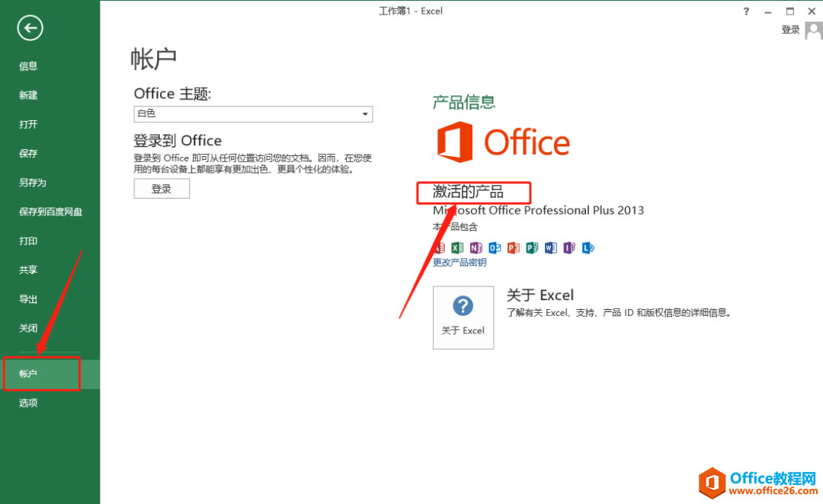Screen dimensions: 823x504
Task: Click the Excel product icon
Action: point(457,247)
